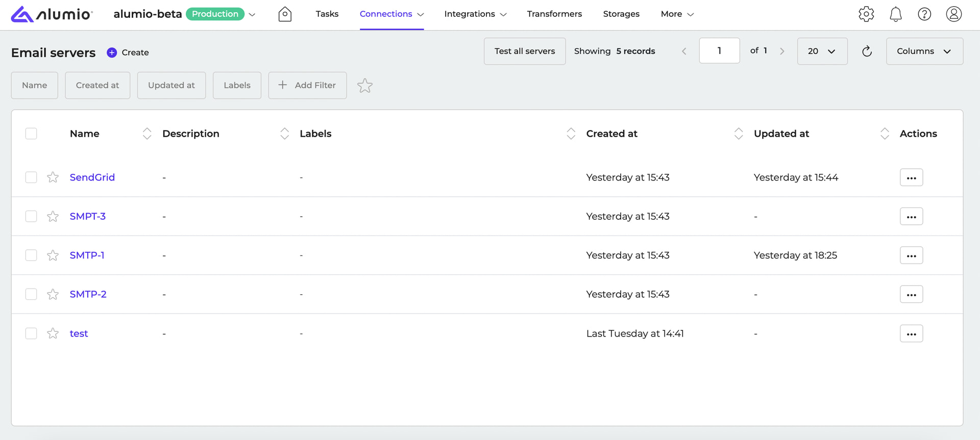This screenshot has width=980, height=440.
Task: Click the Test all servers button
Action: click(x=524, y=51)
